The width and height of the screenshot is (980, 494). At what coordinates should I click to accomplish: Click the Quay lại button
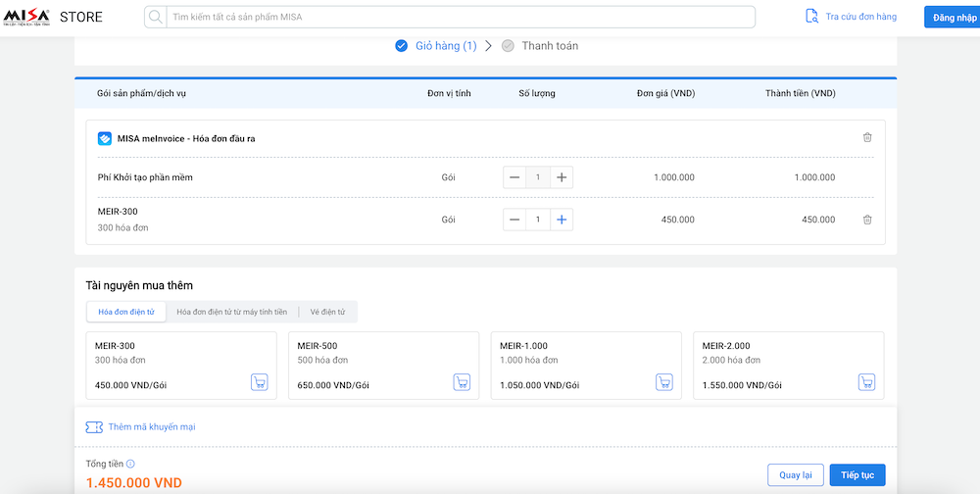pos(796,475)
